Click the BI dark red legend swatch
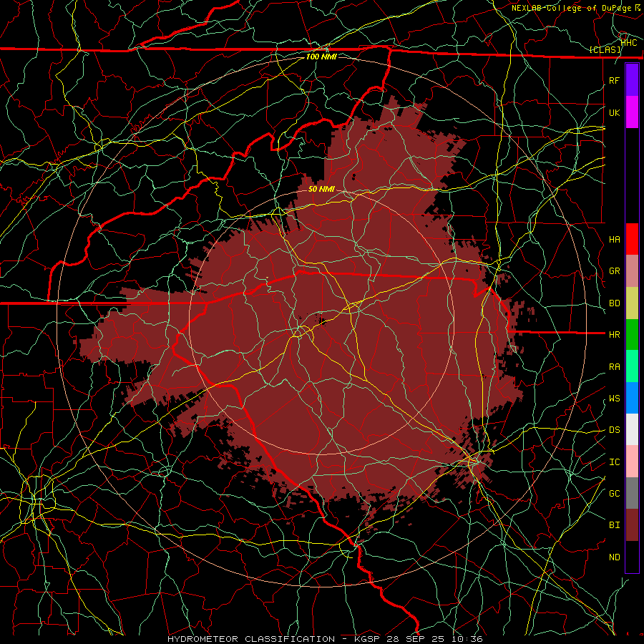The width and height of the screenshot is (644, 644). click(x=632, y=525)
